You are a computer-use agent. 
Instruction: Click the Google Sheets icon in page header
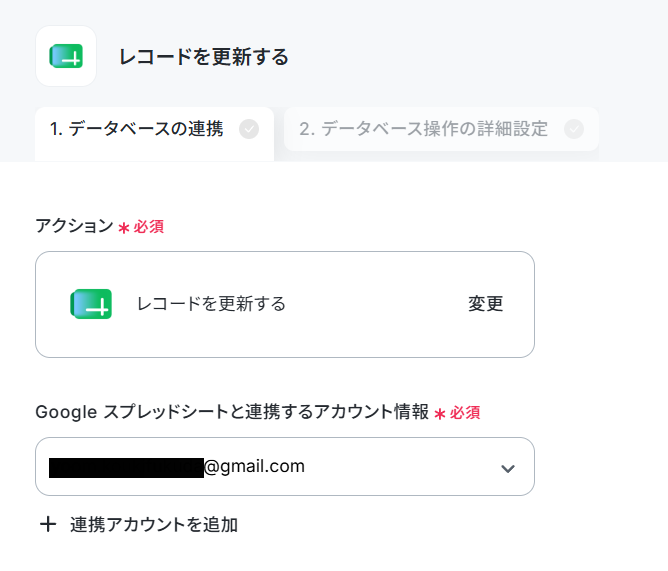(x=66, y=56)
